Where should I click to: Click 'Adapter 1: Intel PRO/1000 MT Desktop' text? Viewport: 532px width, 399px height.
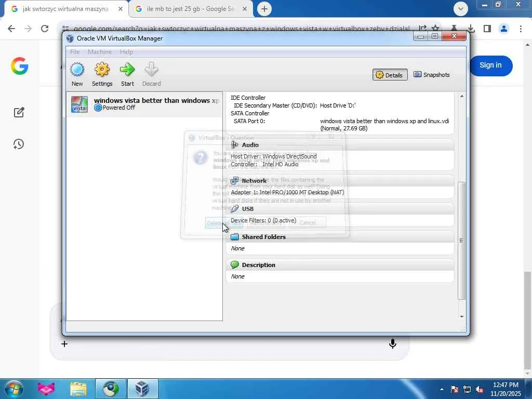[287, 192]
